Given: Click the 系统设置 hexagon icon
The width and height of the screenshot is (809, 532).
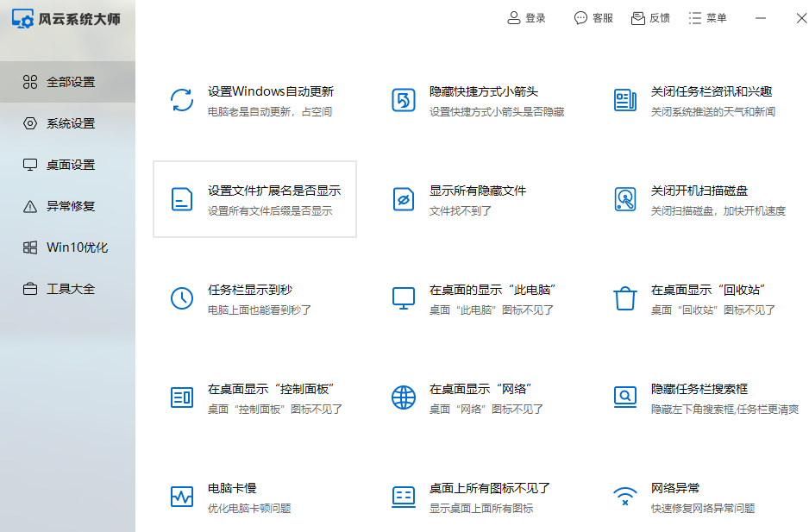Looking at the screenshot, I should pos(30,123).
